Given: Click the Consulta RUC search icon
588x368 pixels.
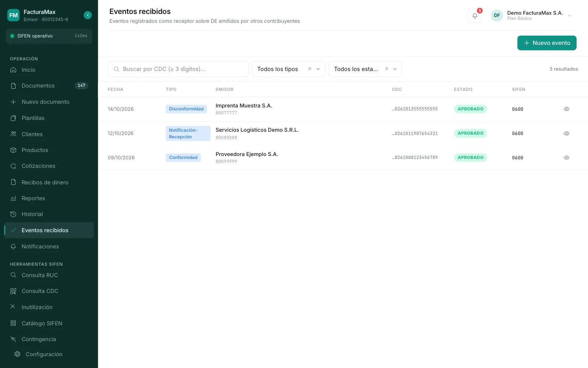Looking at the screenshot, I should point(13,275).
